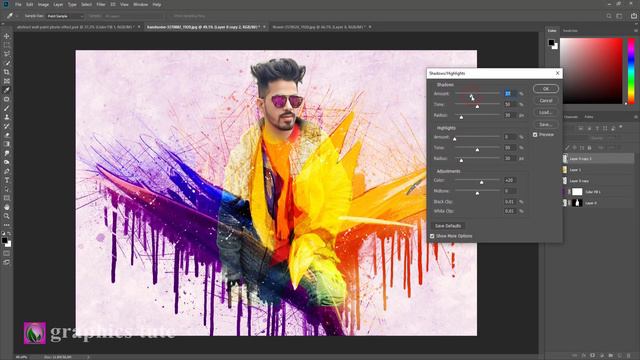Uncheck Show More Options
Viewport: 640px width, 360px height.
point(432,236)
